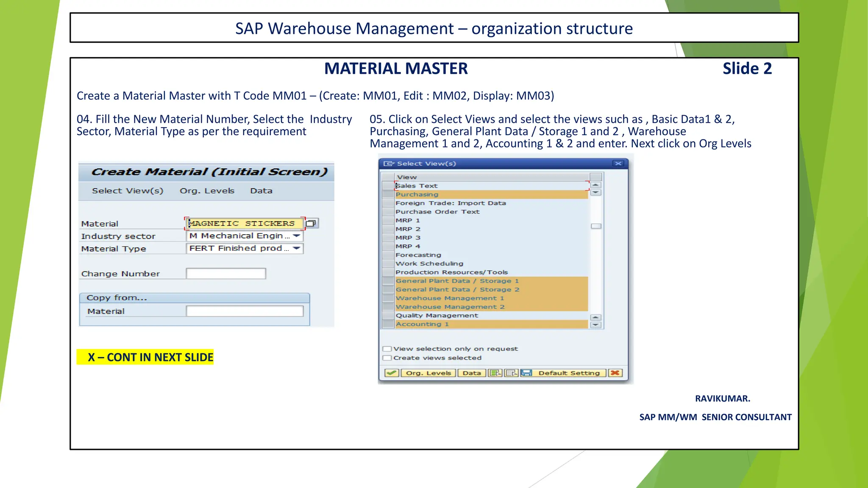Click Org. Levels button in dialog

[428, 373]
